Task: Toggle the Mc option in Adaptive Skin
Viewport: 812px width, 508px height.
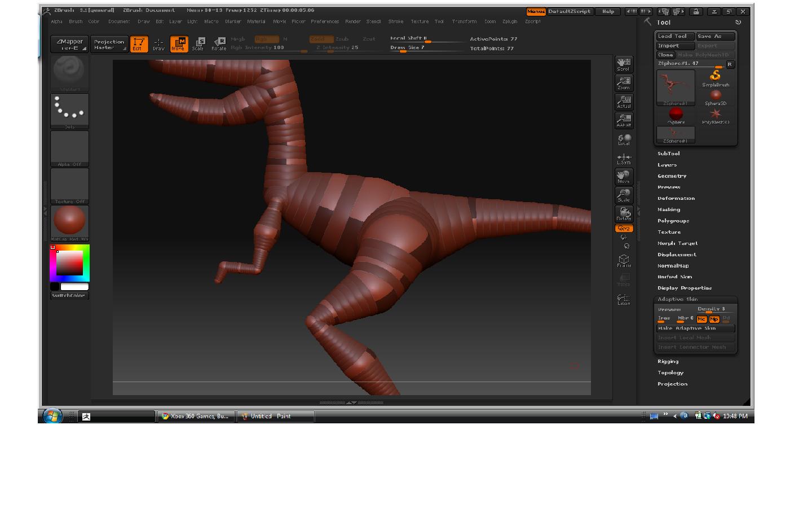Action: (x=701, y=319)
